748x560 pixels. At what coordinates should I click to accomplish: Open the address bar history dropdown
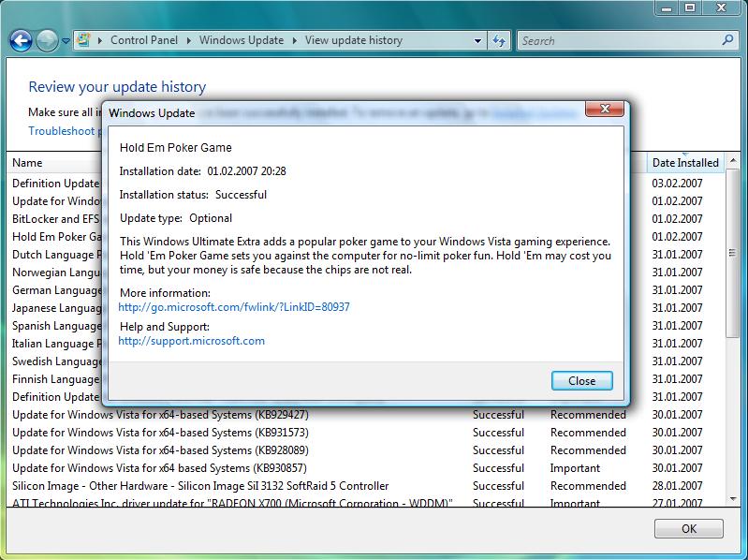coord(477,41)
